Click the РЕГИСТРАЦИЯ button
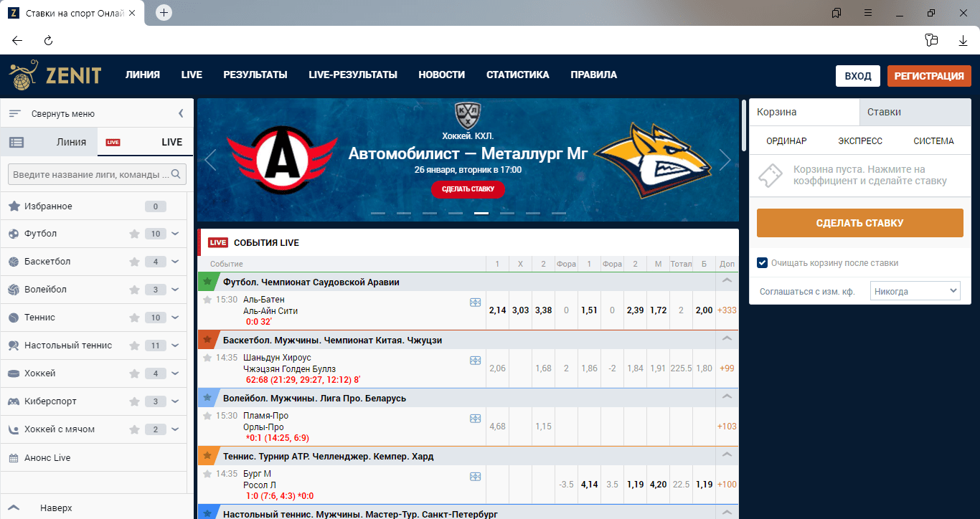The image size is (980, 519). click(929, 76)
